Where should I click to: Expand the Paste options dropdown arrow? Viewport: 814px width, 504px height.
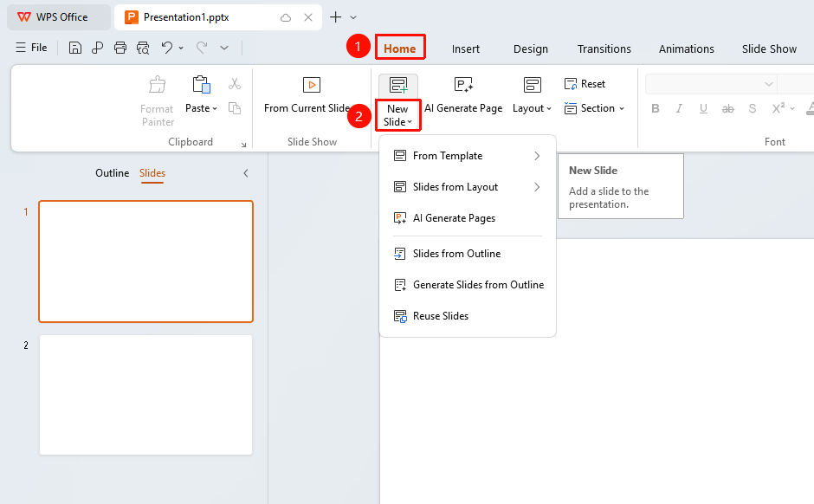[x=215, y=108]
